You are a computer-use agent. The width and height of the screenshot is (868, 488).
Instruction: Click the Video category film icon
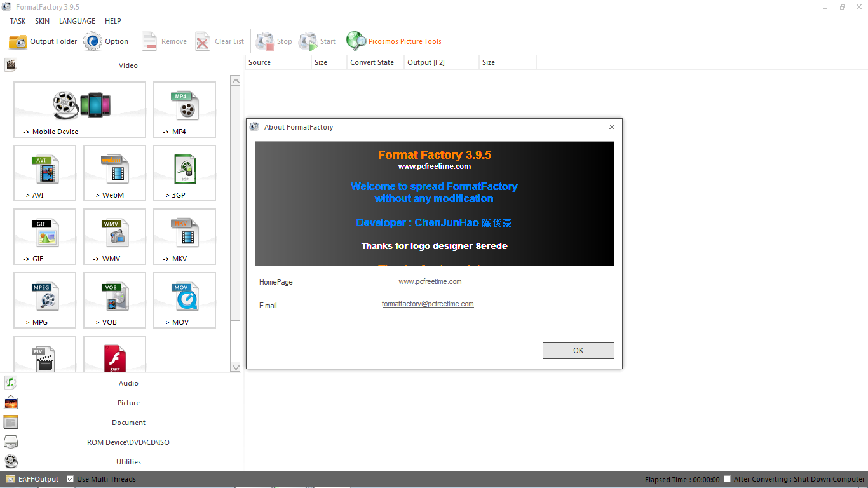[x=11, y=65]
